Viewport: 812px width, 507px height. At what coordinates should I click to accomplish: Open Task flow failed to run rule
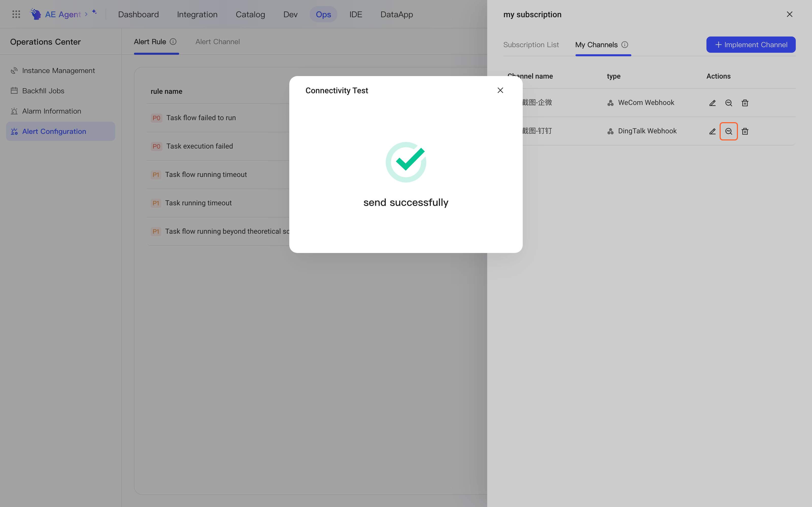click(x=201, y=118)
